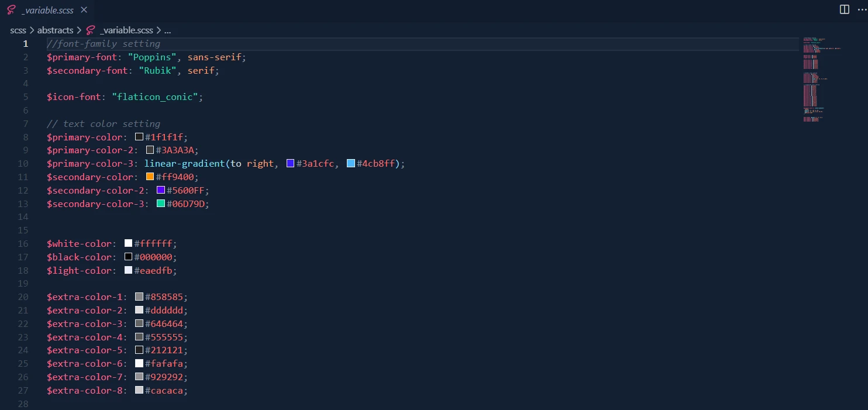Click line number 10 in gutter

23,164
